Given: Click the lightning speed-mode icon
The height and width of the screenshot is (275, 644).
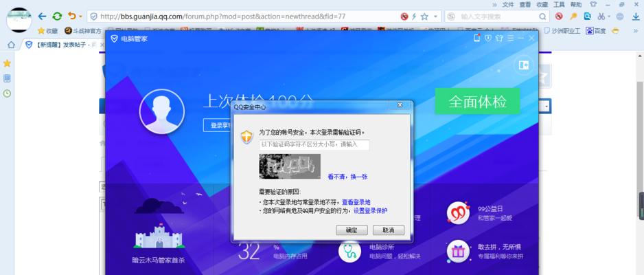Looking at the screenshot, I should click(414, 16).
